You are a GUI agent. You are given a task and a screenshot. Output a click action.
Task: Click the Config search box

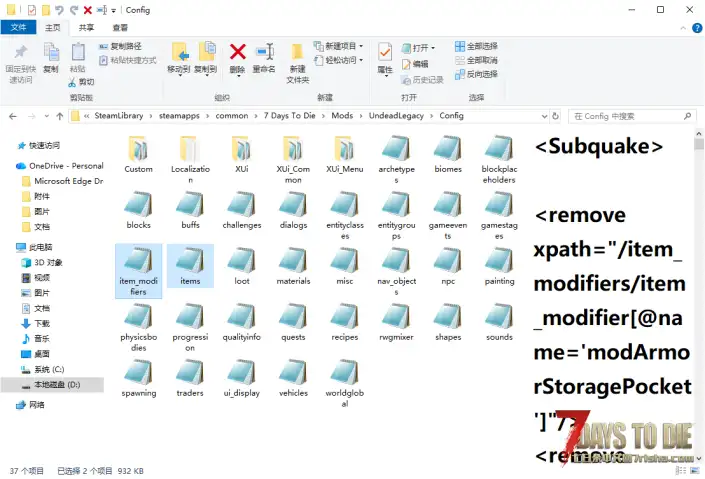pos(632,116)
